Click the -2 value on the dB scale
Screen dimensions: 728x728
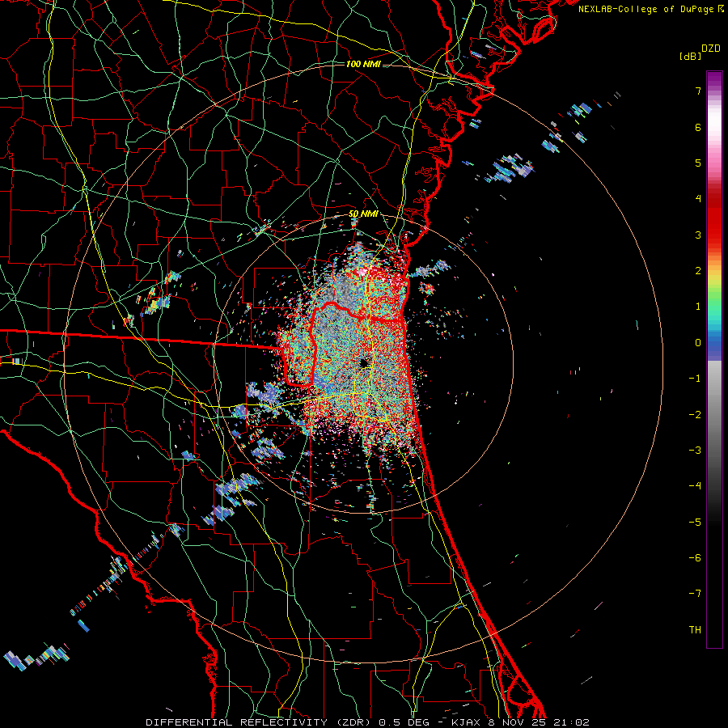695,415
